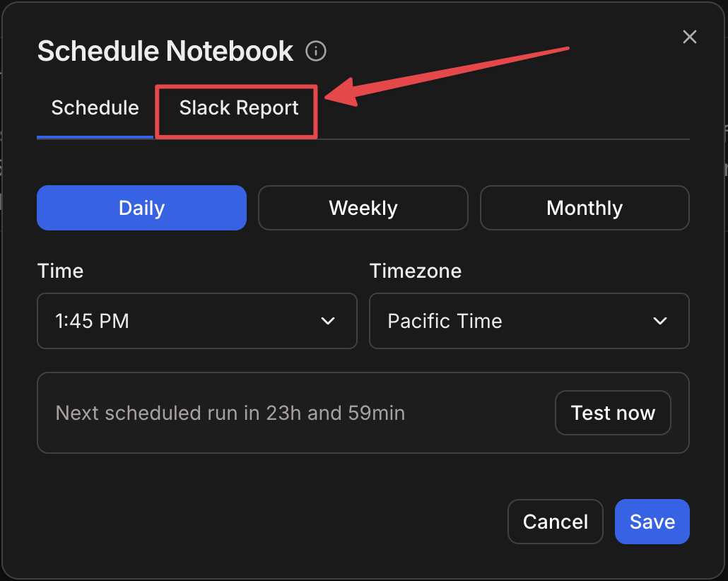The height and width of the screenshot is (581, 728).
Task: Open the Time dropdown showing 1:45 PM
Action: point(196,321)
